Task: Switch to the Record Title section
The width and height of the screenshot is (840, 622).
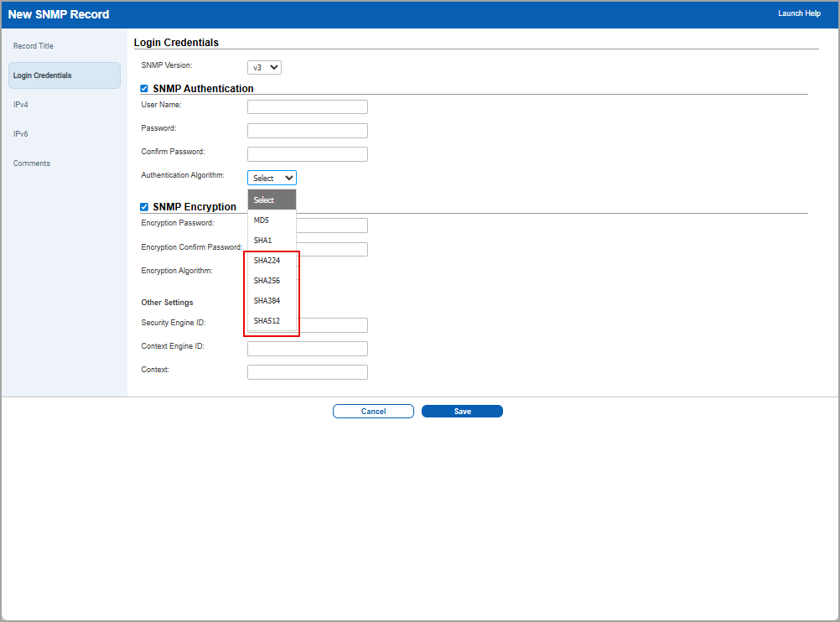Action: 34,45
